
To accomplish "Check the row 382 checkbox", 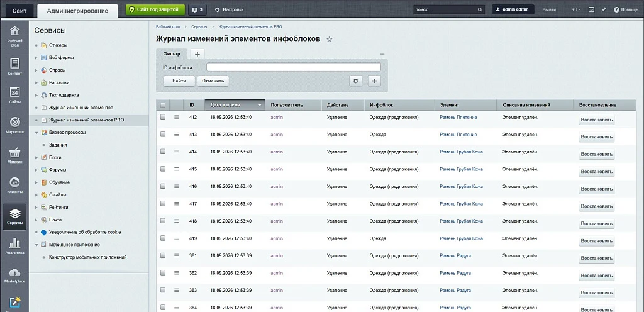I will (163, 272).
